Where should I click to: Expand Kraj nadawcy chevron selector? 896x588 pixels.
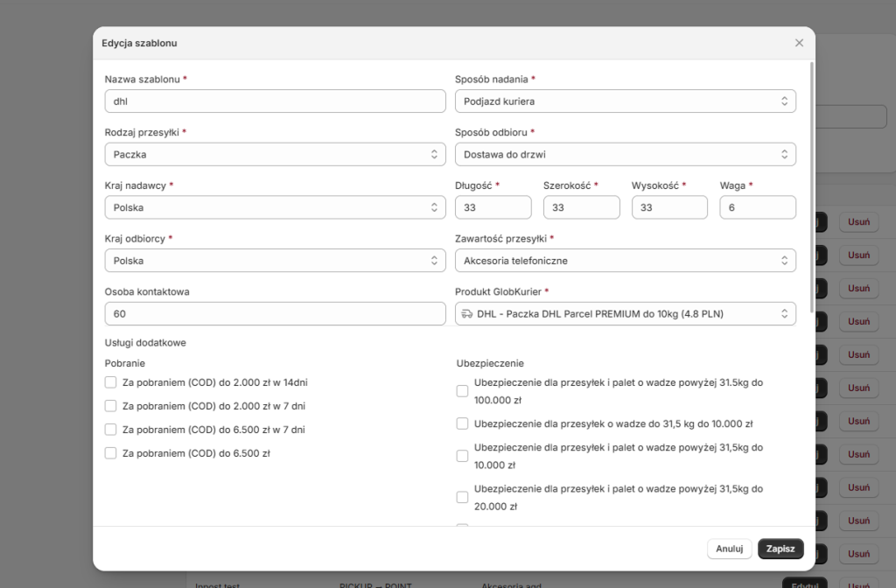click(434, 207)
